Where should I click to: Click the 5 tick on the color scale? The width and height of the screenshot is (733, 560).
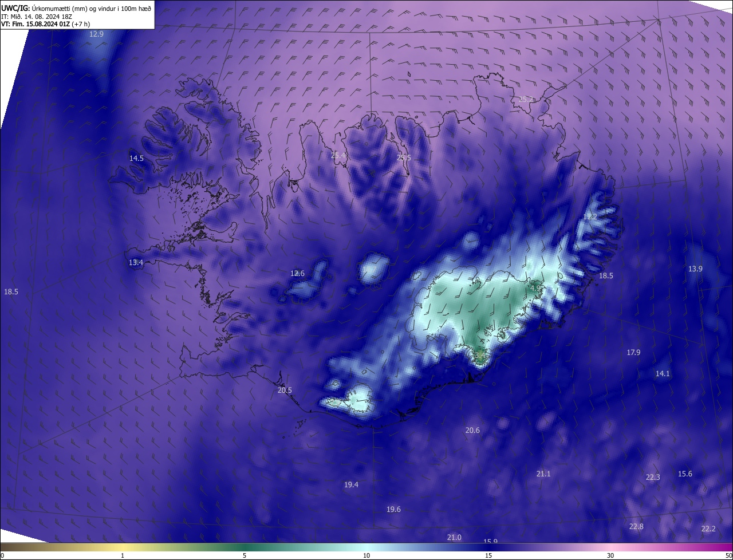point(245,555)
